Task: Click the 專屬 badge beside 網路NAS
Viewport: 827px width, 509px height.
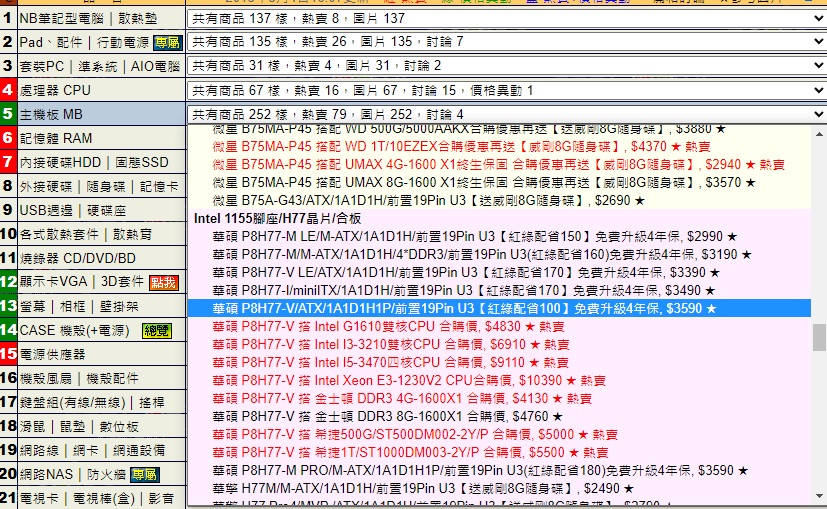Action: (x=145, y=475)
